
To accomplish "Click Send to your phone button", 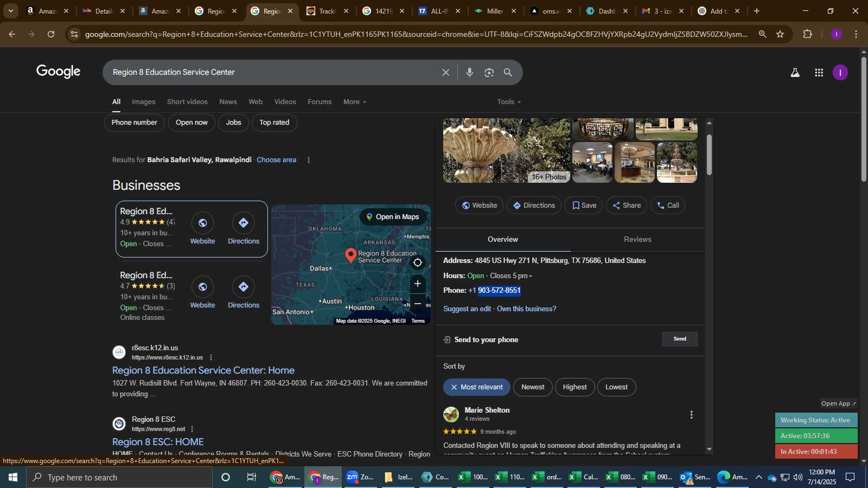I will click(x=680, y=339).
